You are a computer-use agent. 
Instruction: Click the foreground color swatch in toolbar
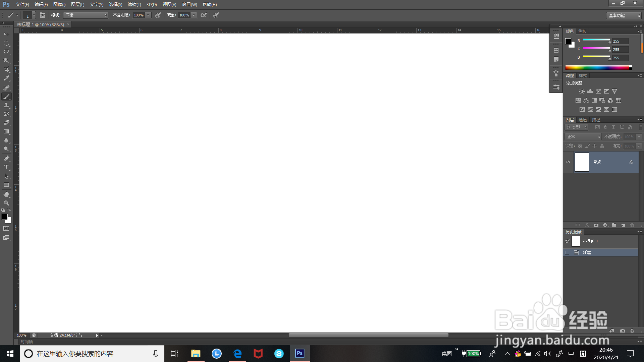tap(5, 217)
